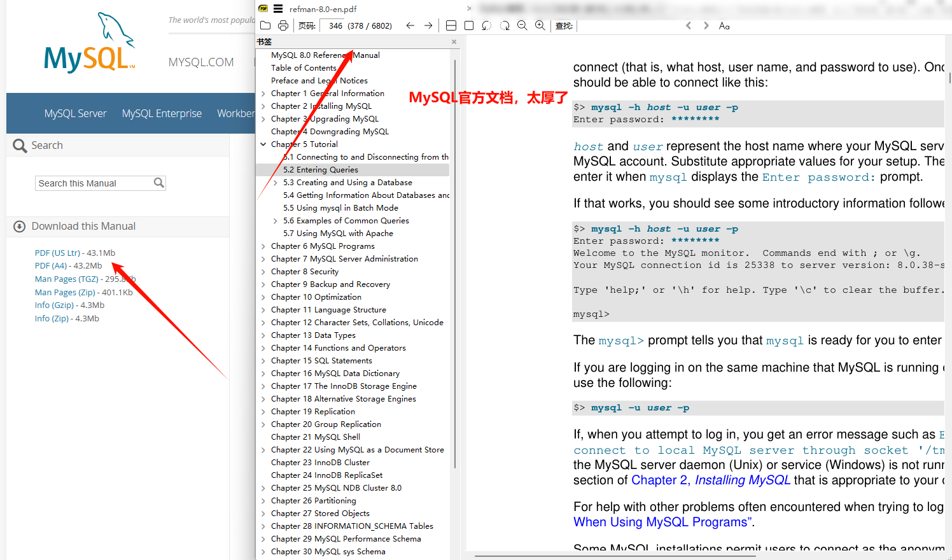Open the SumatraPDF hamburger menu
The image size is (952, 560).
278,9
